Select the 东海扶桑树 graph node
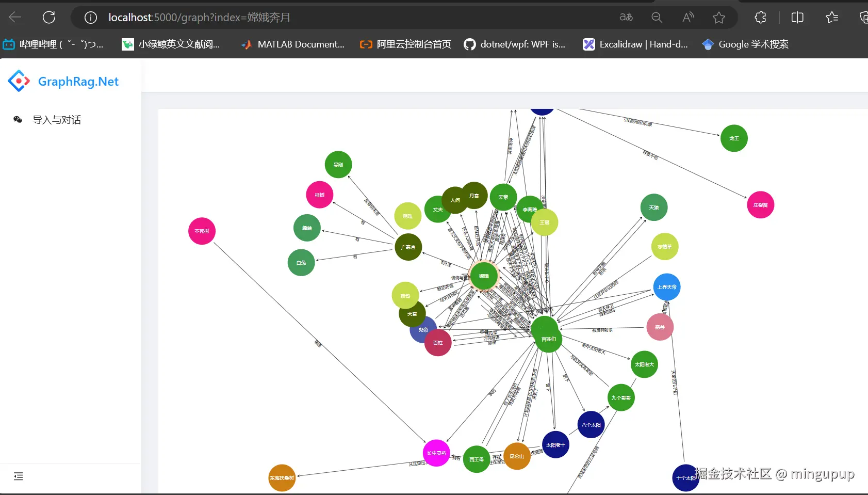The height and width of the screenshot is (495, 868). click(x=282, y=477)
